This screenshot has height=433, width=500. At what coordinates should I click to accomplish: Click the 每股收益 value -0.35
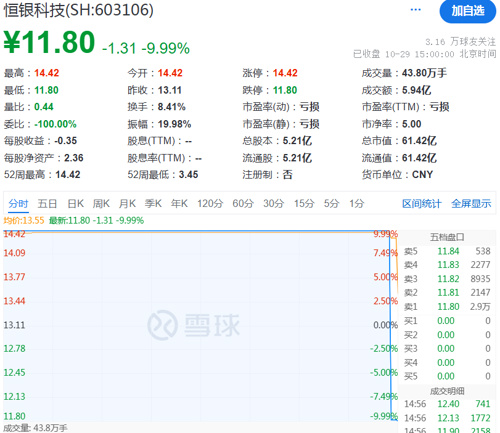tap(66, 141)
